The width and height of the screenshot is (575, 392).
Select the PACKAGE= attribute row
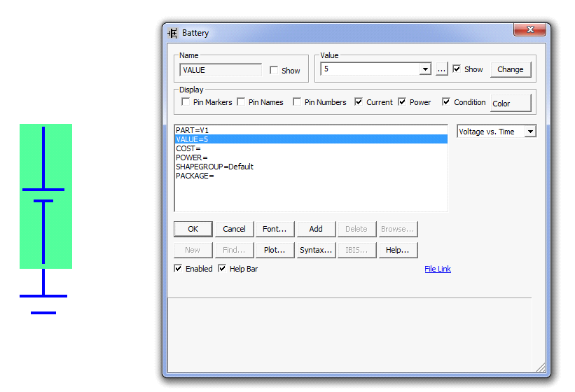(311, 176)
